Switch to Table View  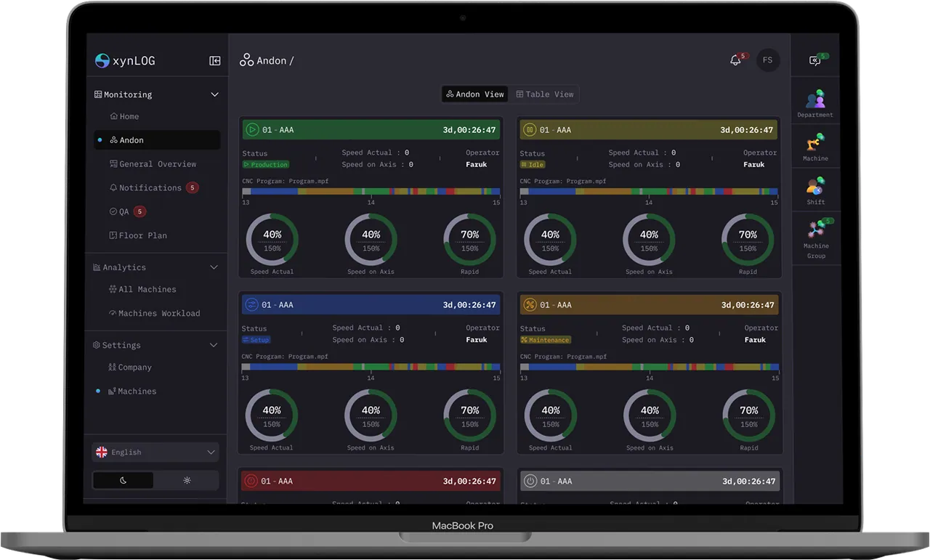tap(543, 94)
